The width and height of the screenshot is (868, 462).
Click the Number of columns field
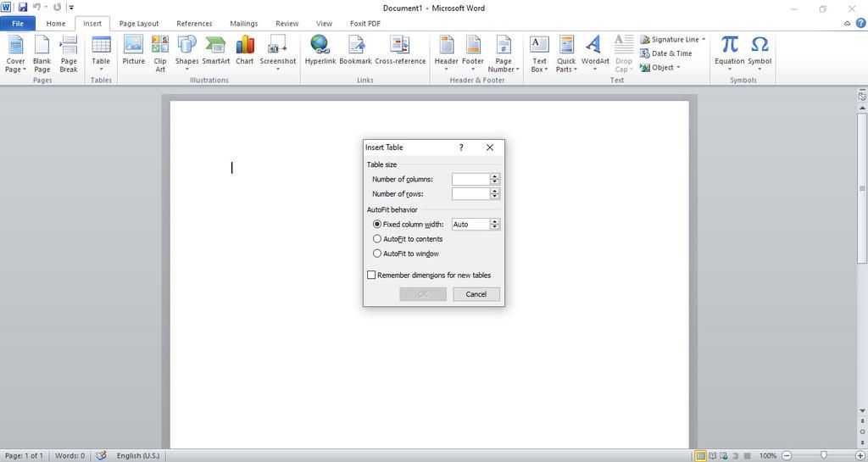pos(470,179)
